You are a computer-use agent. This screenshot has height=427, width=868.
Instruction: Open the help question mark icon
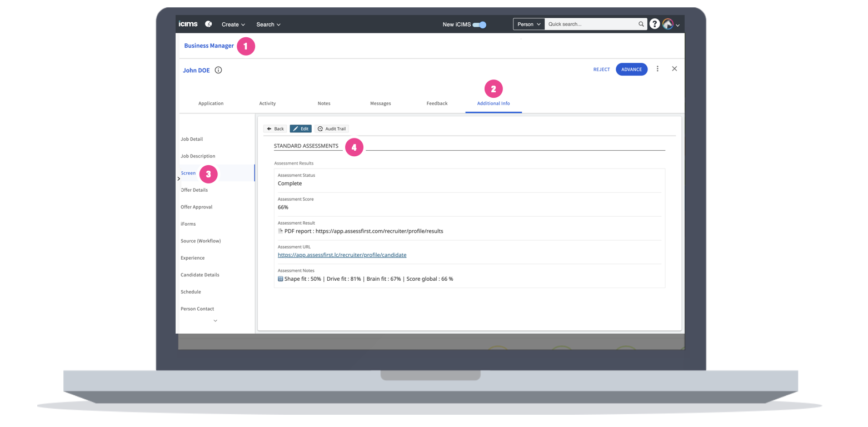tap(655, 24)
